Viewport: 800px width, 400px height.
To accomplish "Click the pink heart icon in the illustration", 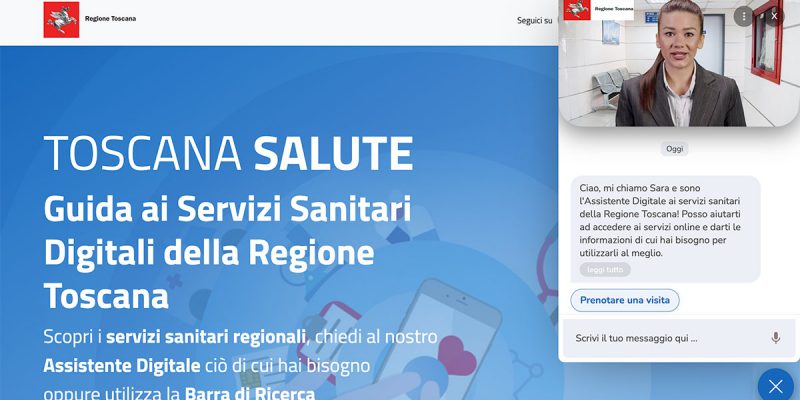I will coord(457,355).
